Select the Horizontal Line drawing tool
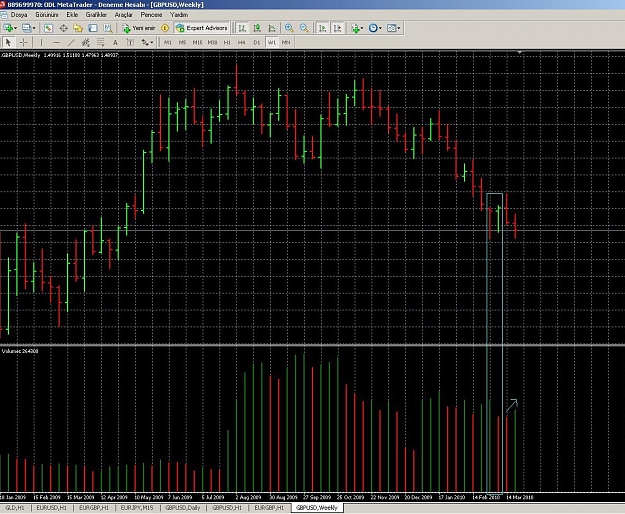 coord(56,42)
